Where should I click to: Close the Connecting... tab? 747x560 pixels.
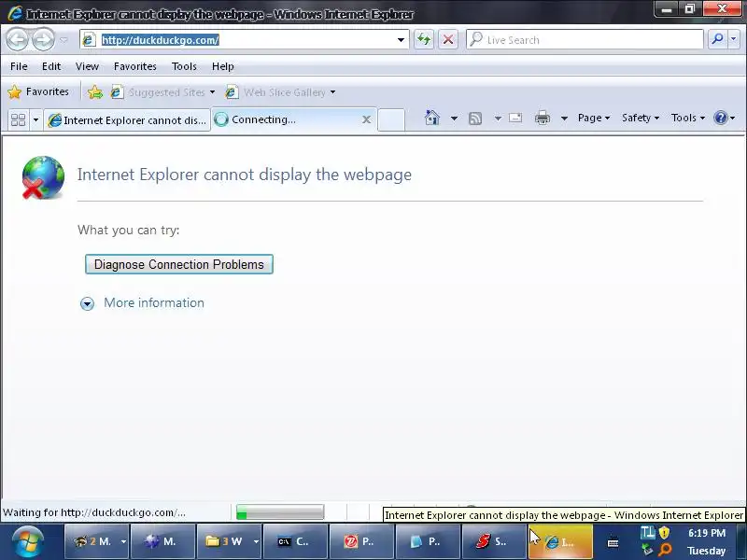(366, 119)
